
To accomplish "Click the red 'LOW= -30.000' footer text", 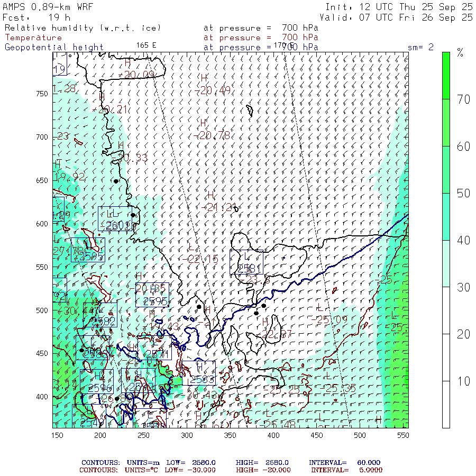I will pos(190,470).
